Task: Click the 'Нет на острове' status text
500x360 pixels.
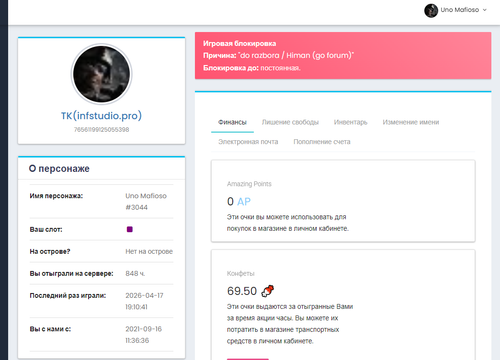Action: (x=149, y=251)
